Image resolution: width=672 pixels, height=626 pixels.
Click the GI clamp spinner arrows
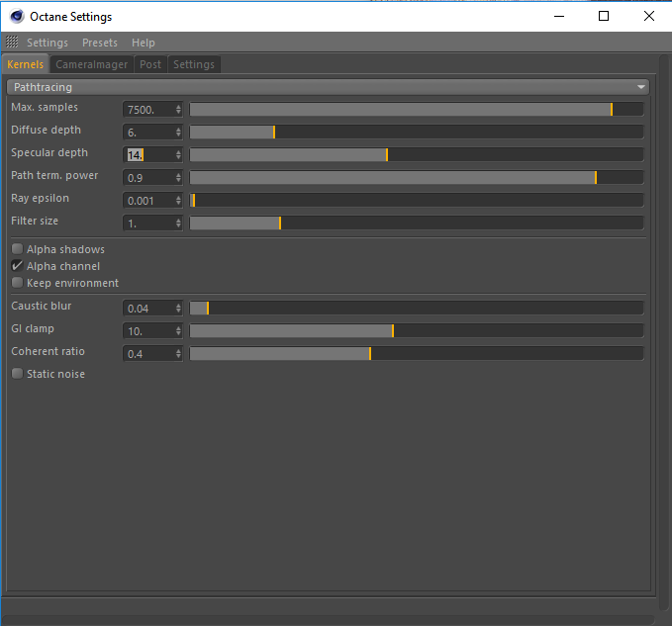(178, 331)
